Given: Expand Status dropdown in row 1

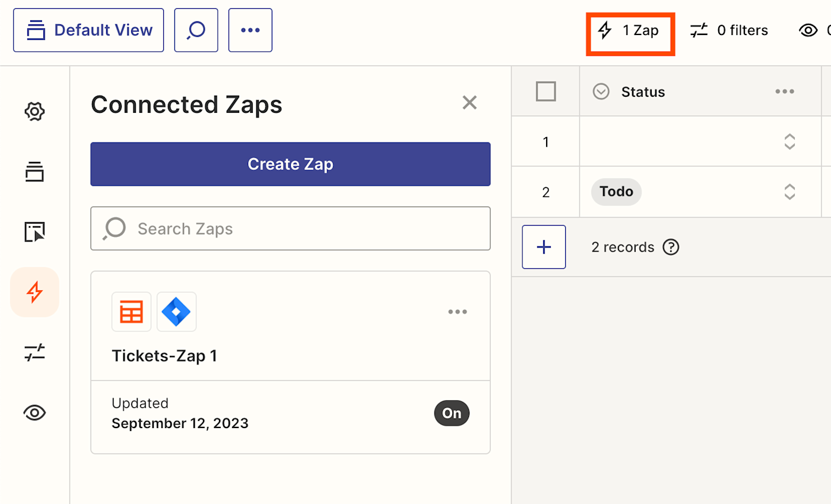Looking at the screenshot, I should pos(789,142).
